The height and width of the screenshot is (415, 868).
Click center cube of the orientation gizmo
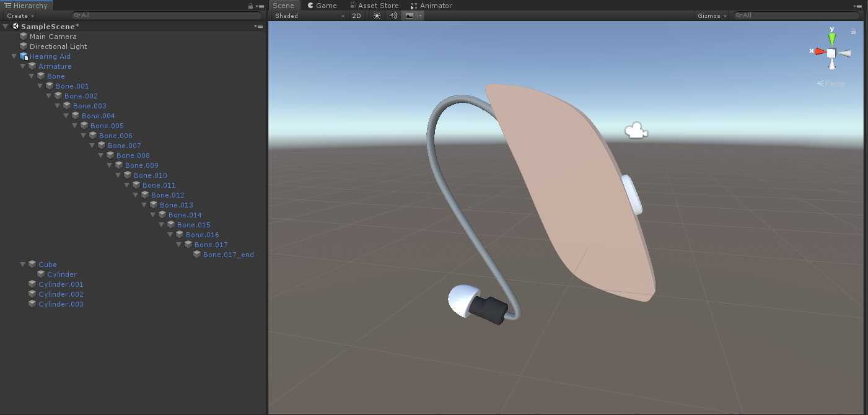tap(831, 53)
